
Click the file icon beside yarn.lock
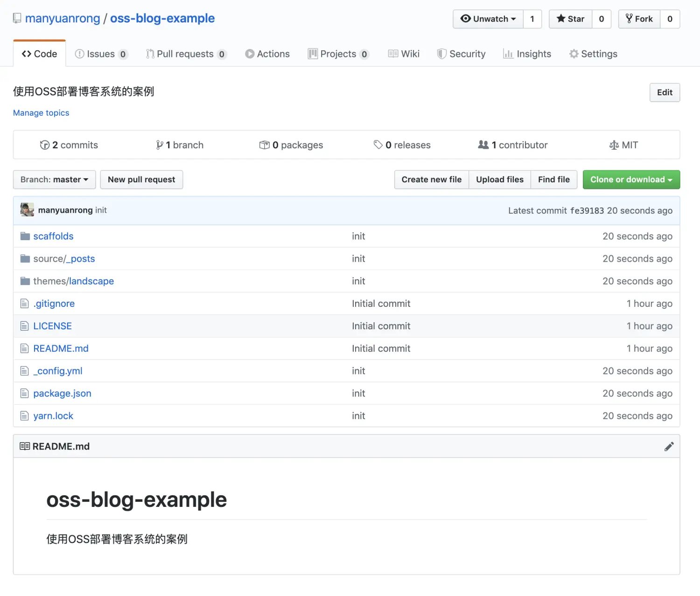25,416
